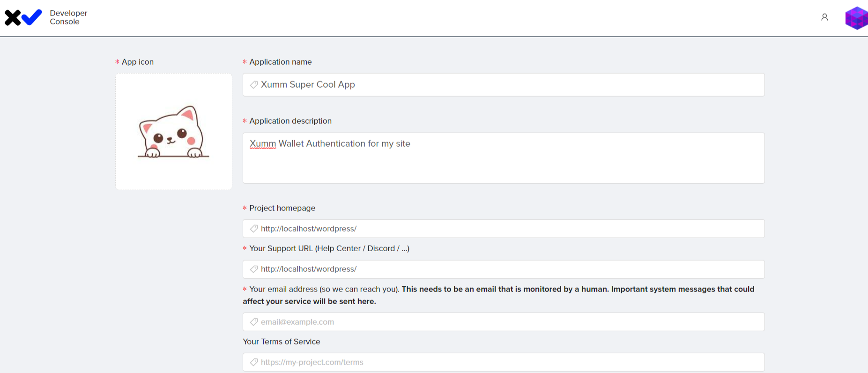Click the tag icon in Application name field
This screenshot has height=373, width=868.
pyautogui.click(x=254, y=85)
